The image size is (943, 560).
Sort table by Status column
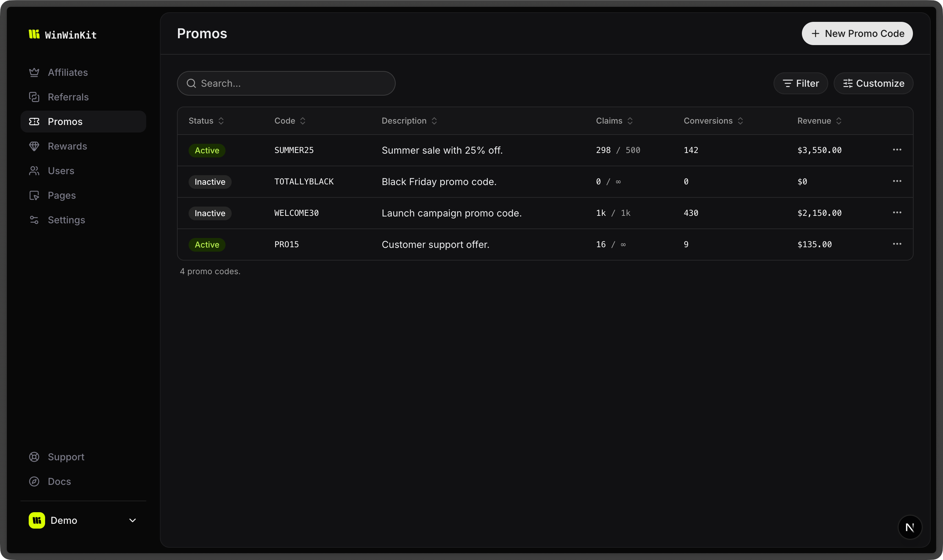206,121
